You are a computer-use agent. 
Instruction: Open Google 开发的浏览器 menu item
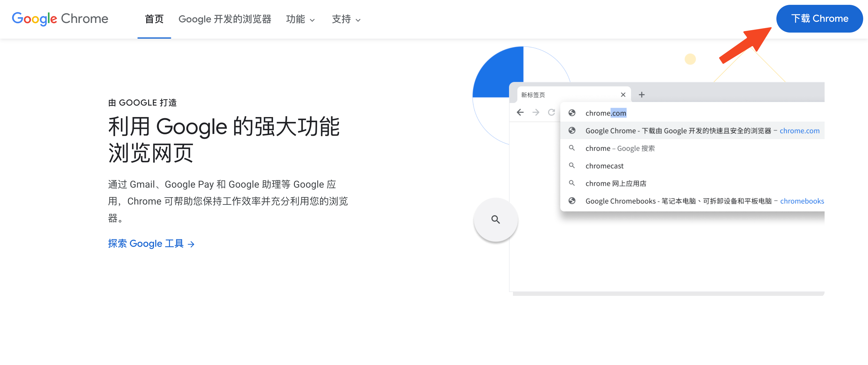pos(225,19)
